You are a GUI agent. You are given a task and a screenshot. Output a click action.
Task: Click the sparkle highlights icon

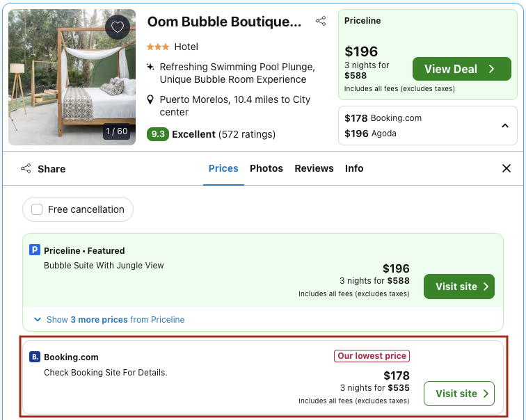coord(151,67)
